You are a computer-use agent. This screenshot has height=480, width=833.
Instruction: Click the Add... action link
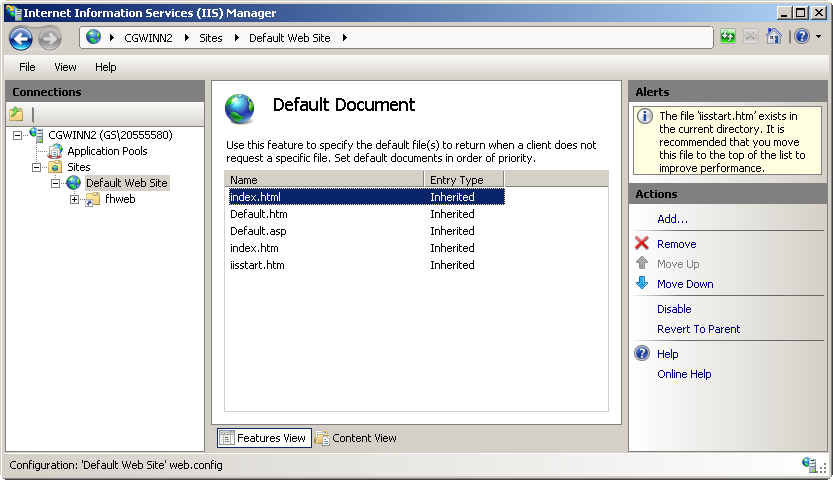[x=672, y=219]
